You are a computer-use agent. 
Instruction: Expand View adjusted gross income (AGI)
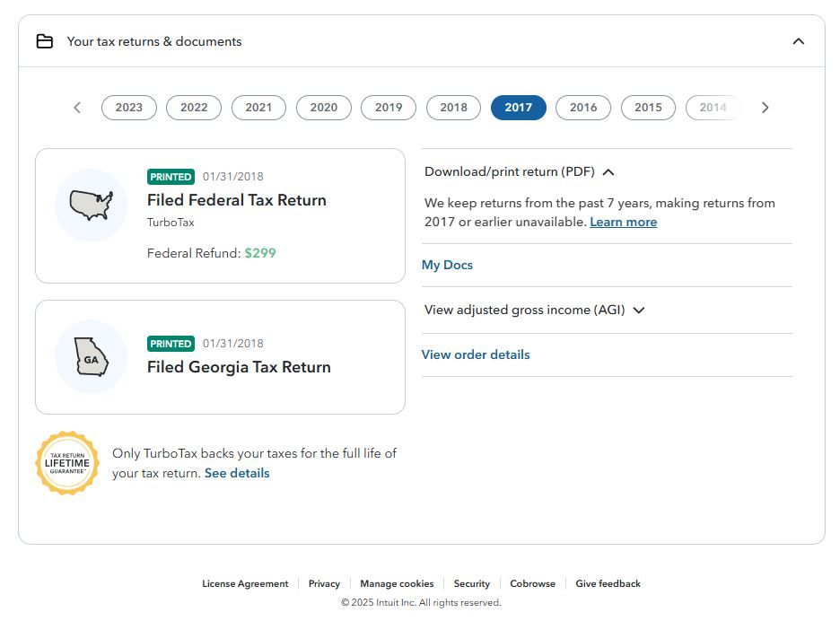534,310
